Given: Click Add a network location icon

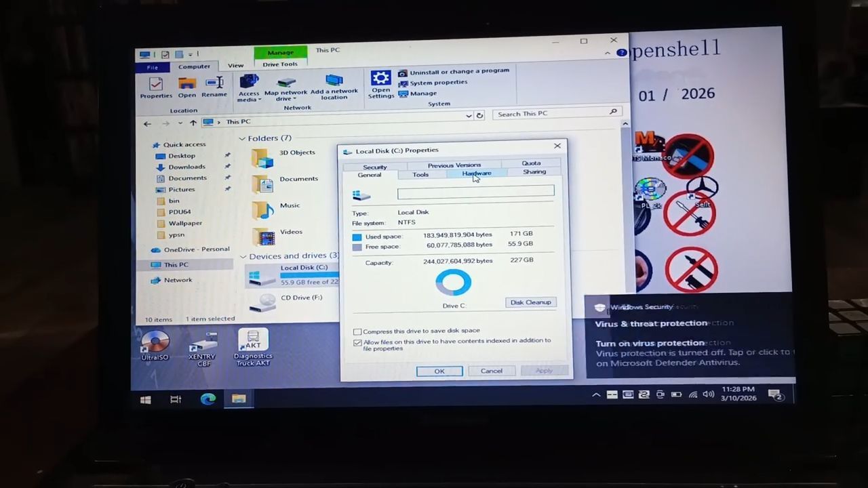Looking at the screenshot, I should (x=334, y=82).
